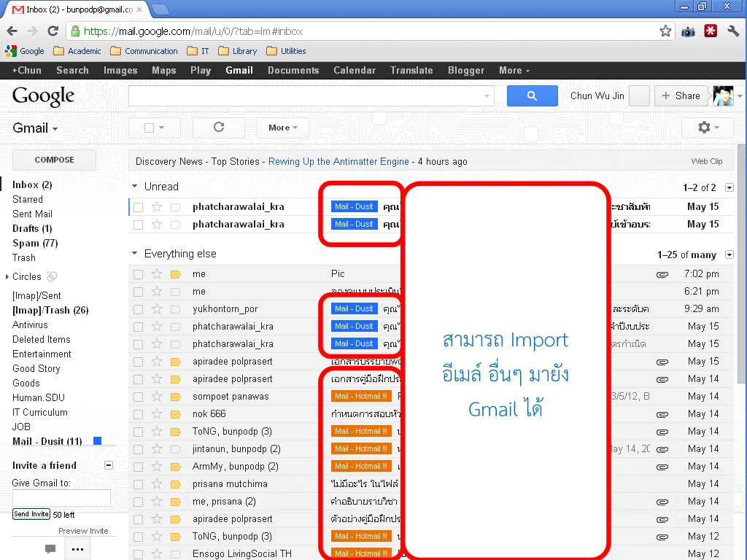Tick checkbox for second unread phatcharawalai_kra email
The width and height of the screenshot is (747, 560).
click(x=138, y=225)
